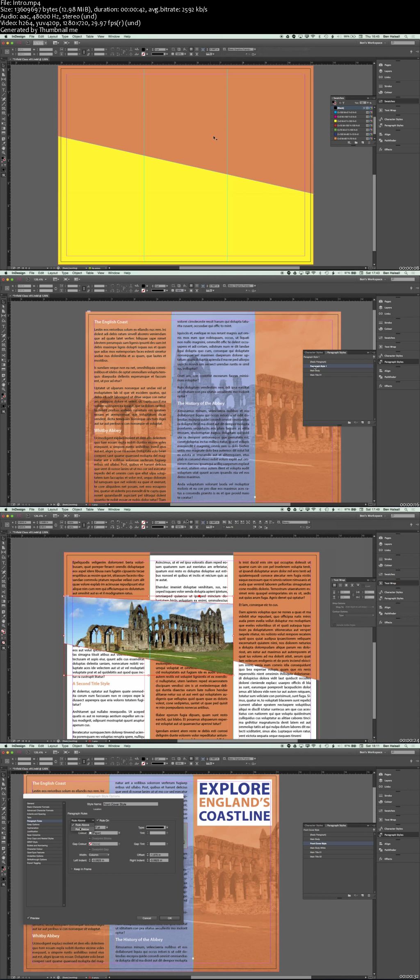The width and height of the screenshot is (420, 980).
Task: Click Cancel in Paragraph Style Options dialog
Action: (x=147, y=918)
